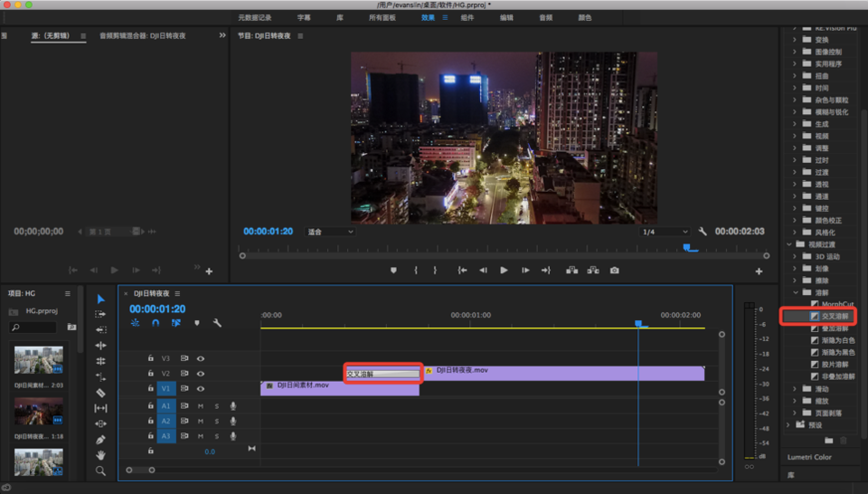The height and width of the screenshot is (494, 868).
Task: Open program monitor wrench settings
Action: click(703, 232)
